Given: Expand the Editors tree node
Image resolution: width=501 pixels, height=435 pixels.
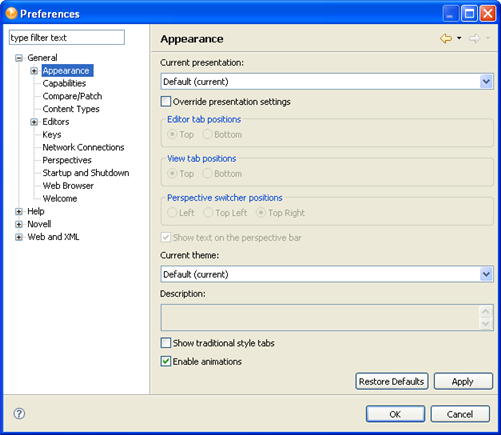Looking at the screenshot, I should point(34,122).
